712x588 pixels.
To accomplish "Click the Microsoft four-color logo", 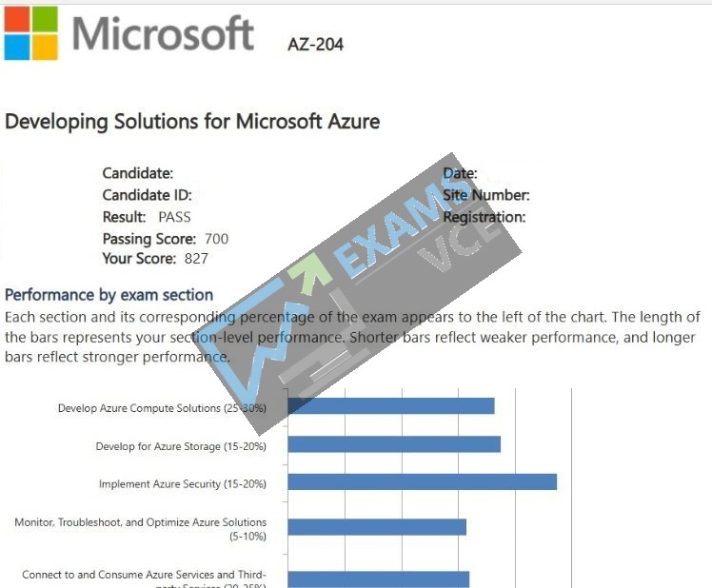I will pyautogui.click(x=30, y=32).
